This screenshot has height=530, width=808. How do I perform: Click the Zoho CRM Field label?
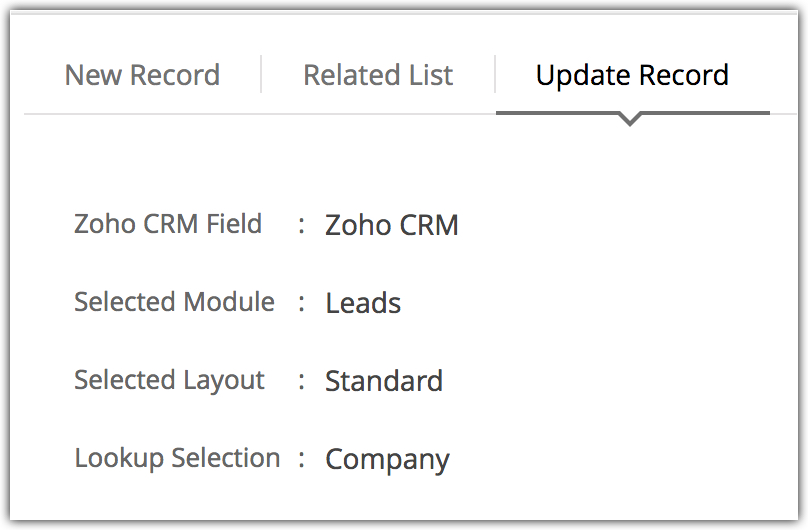click(168, 223)
